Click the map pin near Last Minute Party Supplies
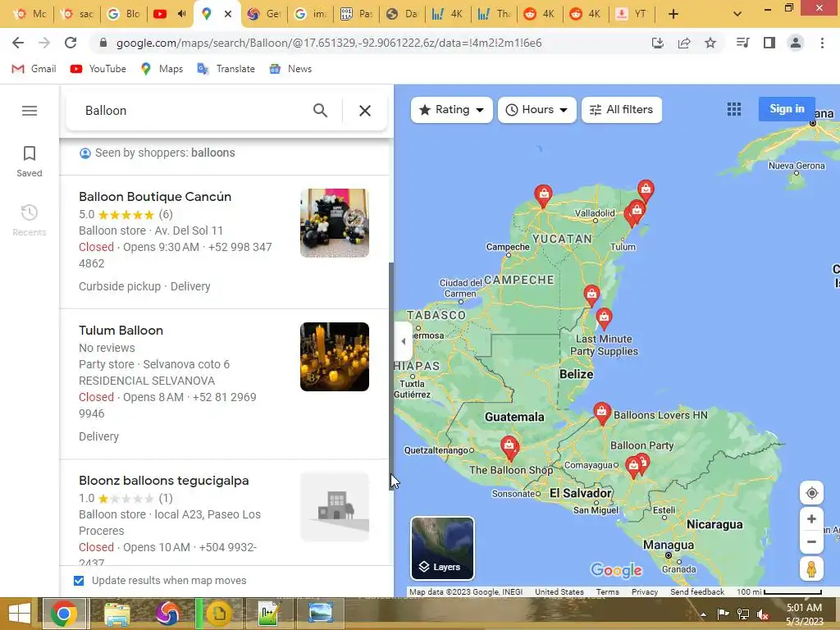The width and height of the screenshot is (840, 630). point(604,319)
